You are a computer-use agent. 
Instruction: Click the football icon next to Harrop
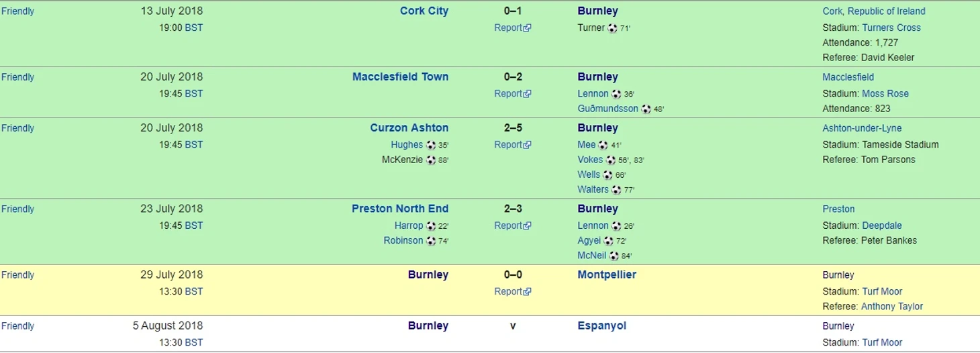(x=431, y=226)
